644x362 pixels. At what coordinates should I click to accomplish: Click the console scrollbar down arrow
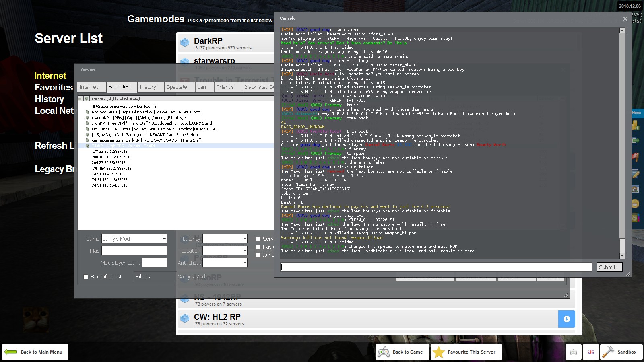click(622, 256)
